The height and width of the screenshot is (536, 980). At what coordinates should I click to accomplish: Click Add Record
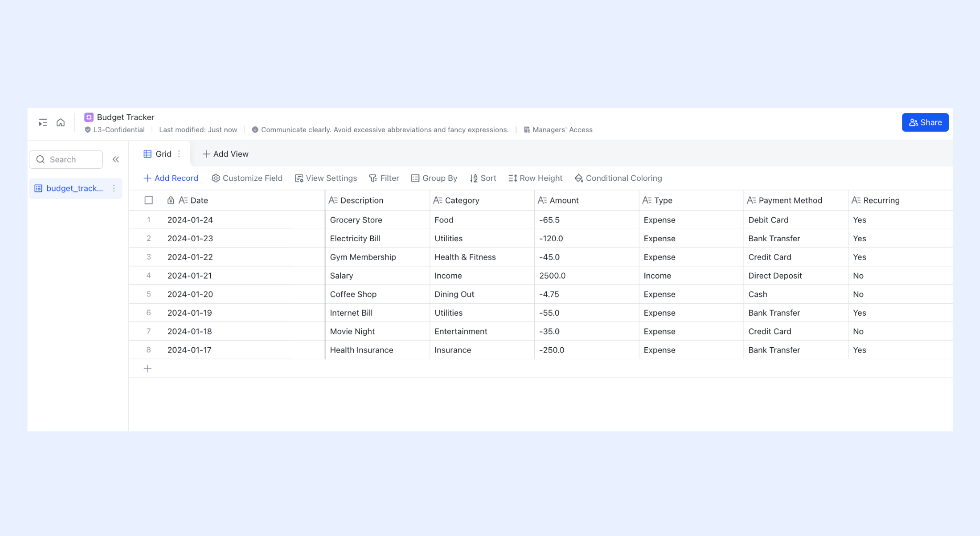coord(171,178)
